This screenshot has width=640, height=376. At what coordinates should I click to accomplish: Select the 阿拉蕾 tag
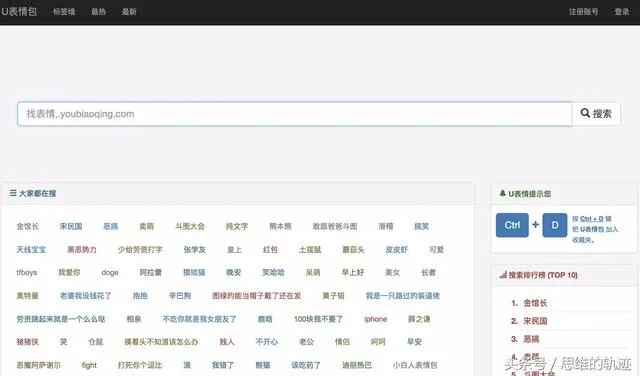click(x=151, y=272)
